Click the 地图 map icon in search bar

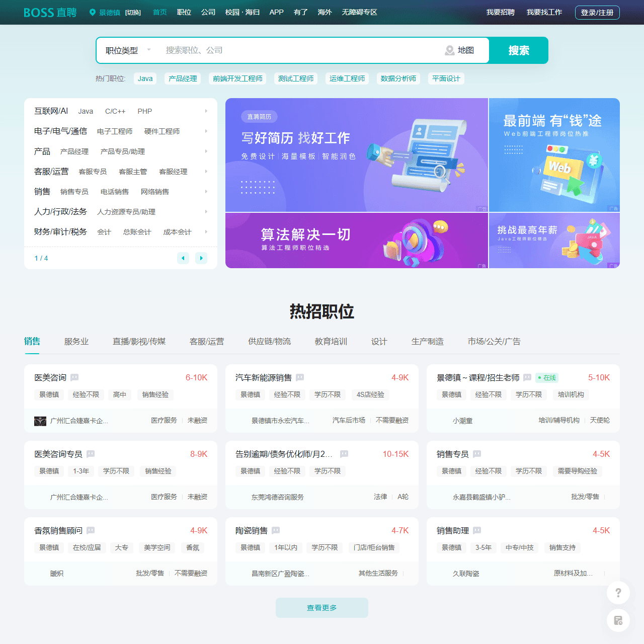point(449,50)
